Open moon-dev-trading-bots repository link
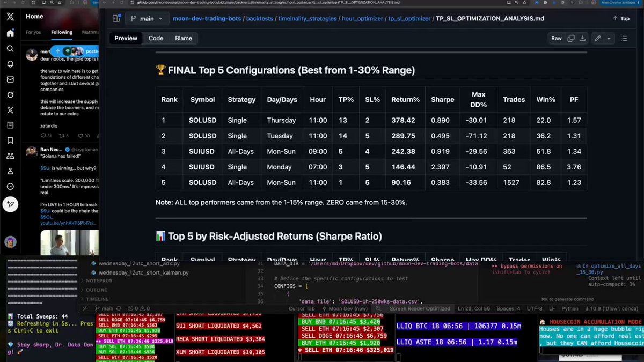This screenshot has height=362, width=644. pos(207,18)
